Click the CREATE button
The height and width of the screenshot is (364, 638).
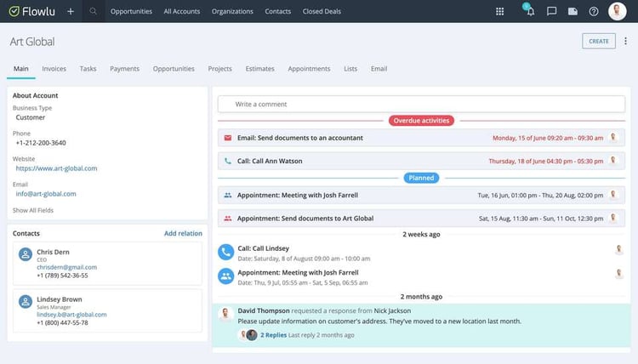tap(599, 41)
